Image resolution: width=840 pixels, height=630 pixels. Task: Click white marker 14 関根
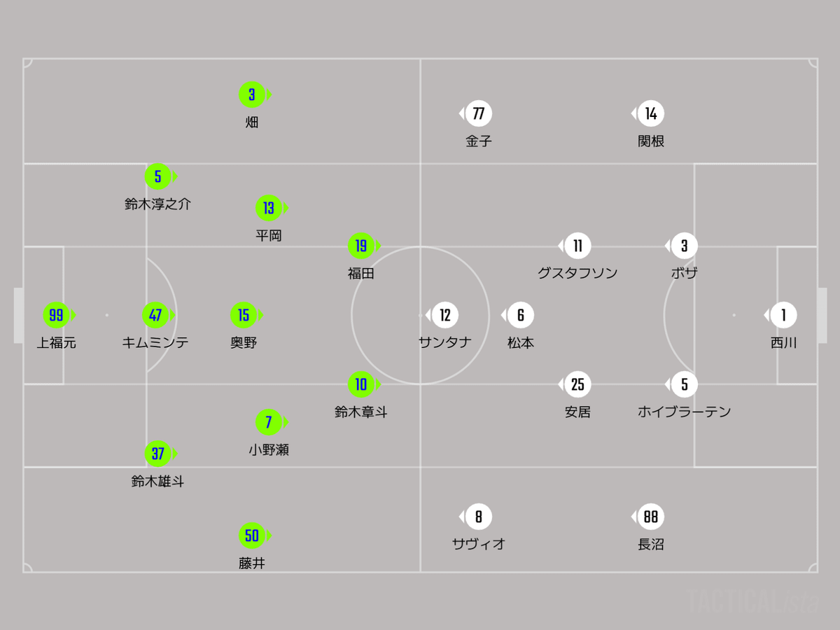[650, 113]
